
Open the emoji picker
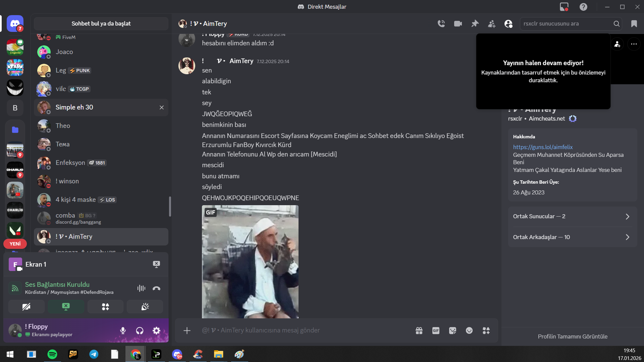click(x=469, y=330)
